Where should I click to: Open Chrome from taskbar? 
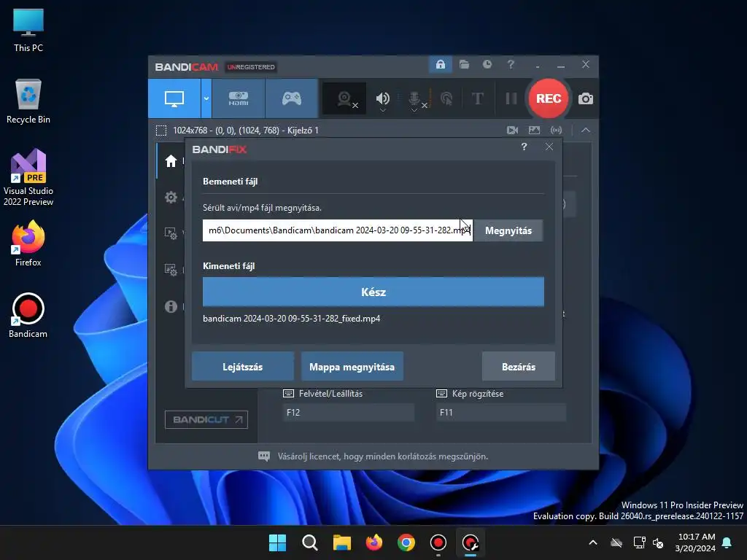click(406, 542)
